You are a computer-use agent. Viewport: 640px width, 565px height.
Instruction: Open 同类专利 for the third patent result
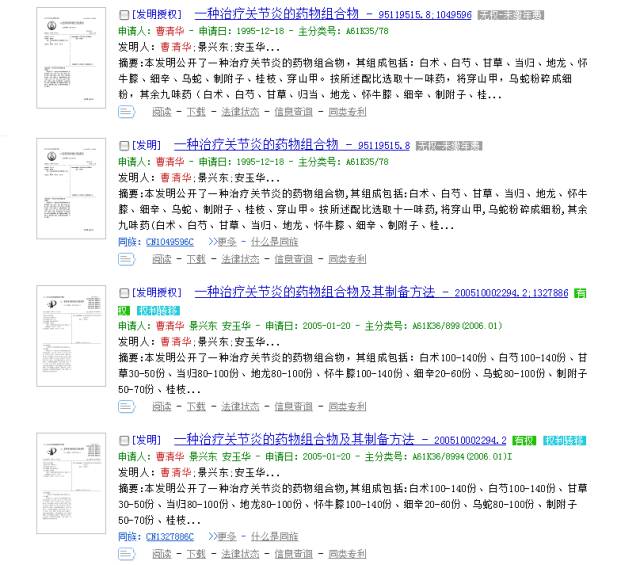coord(347,406)
